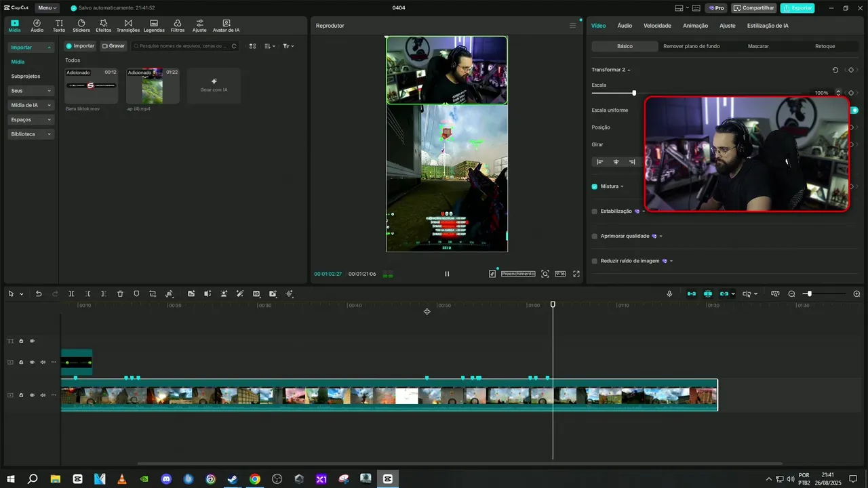Hide the overlay video track
The image size is (868, 488).
pos(32,362)
